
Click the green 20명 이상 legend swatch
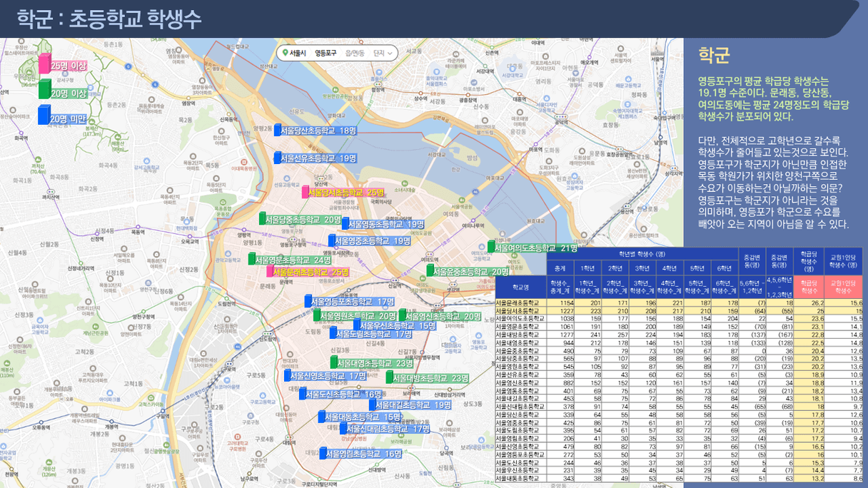click(x=45, y=88)
